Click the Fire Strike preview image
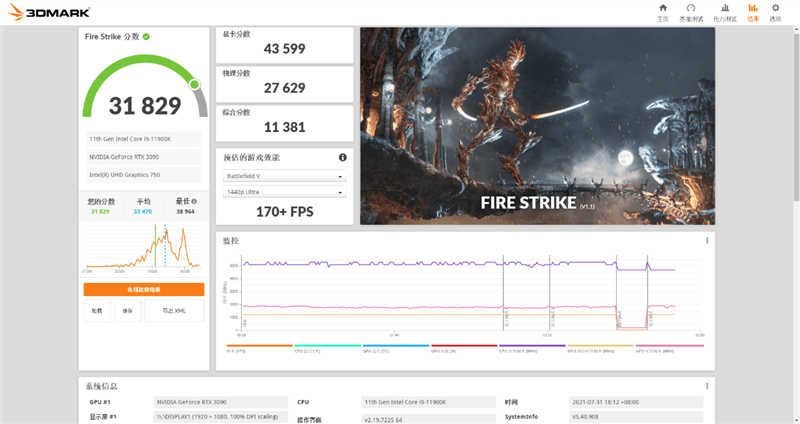Screen dimensions: 800x424 (537, 126)
